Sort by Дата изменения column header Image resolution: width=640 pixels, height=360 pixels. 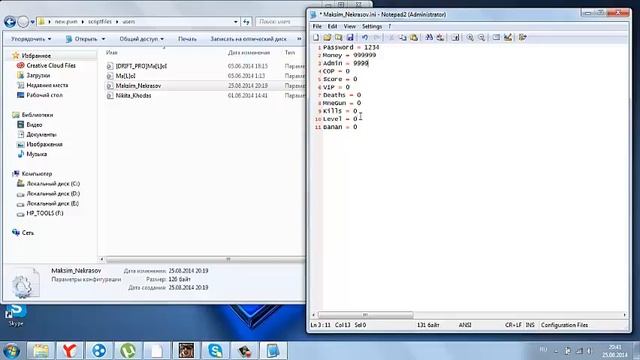point(249,53)
